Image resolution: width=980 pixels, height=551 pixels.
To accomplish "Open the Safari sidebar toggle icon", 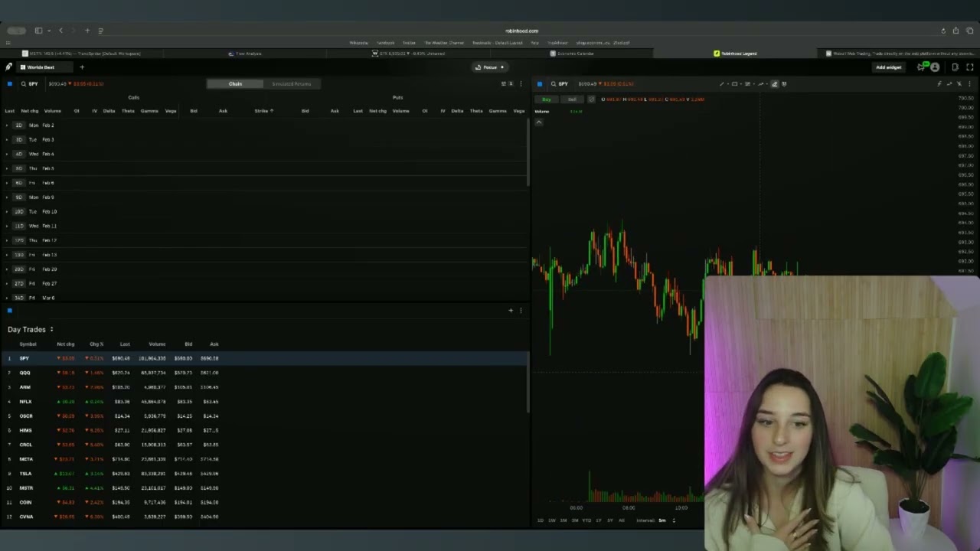I will 38,31.
